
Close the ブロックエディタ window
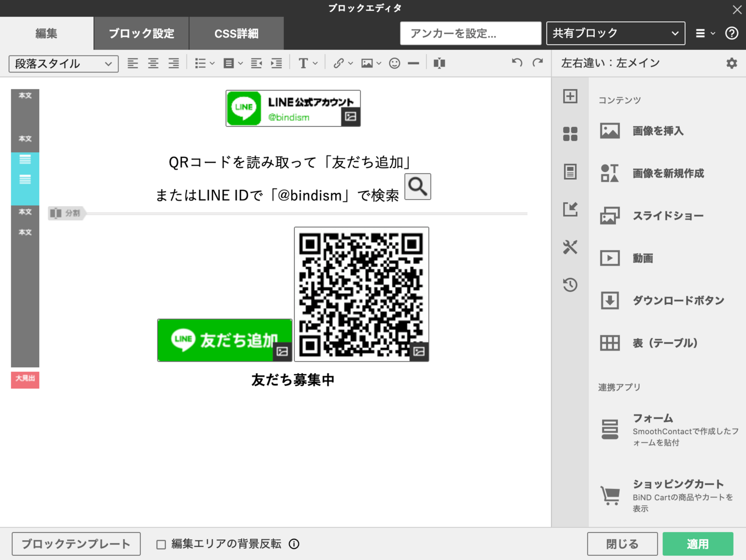(737, 9)
